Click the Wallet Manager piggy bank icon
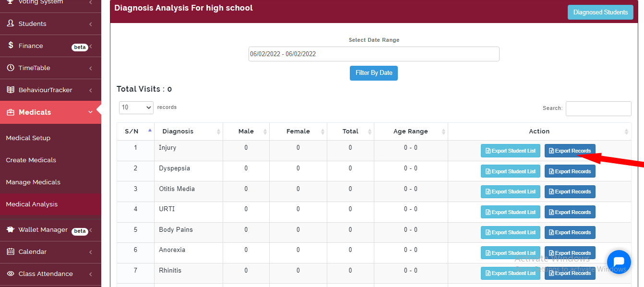This screenshot has height=287, width=644. 11,229
